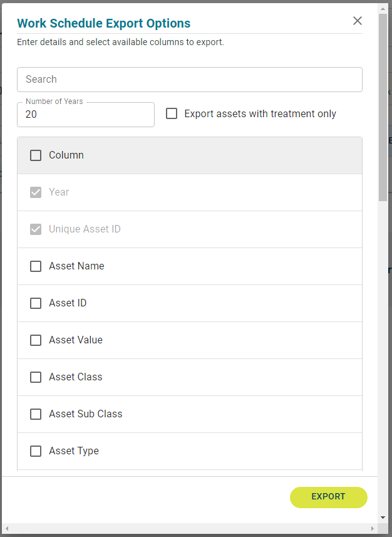
Task: Click the greyed-out Year checkbox
Action: (36, 192)
